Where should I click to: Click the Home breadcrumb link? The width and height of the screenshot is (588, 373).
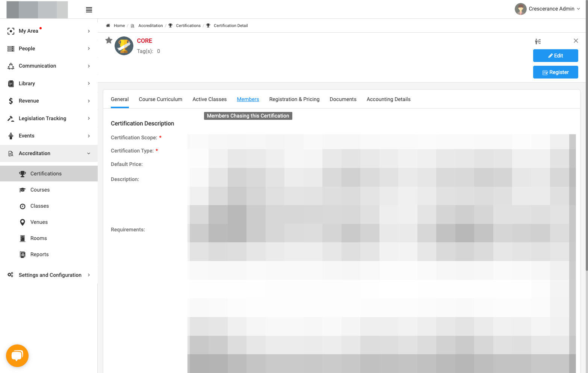[119, 26]
